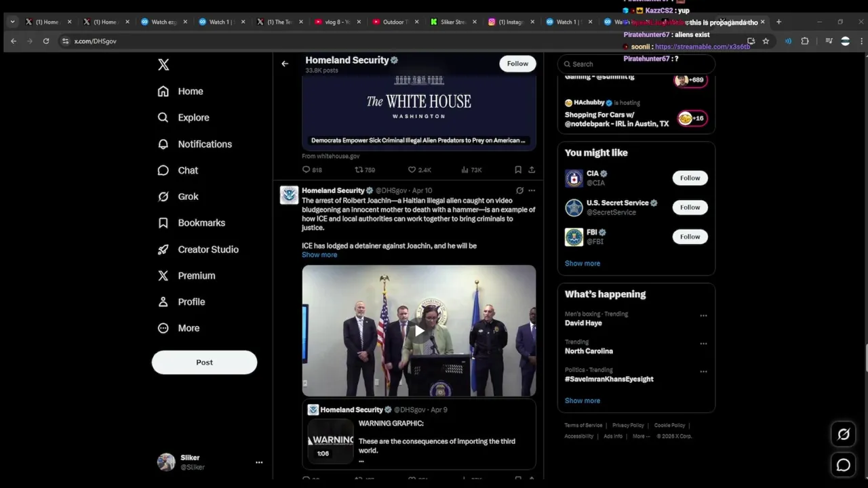The width and height of the screenshot is (868, 488).
Task: Show more under What's happening
Action: [x=583, y=401]
